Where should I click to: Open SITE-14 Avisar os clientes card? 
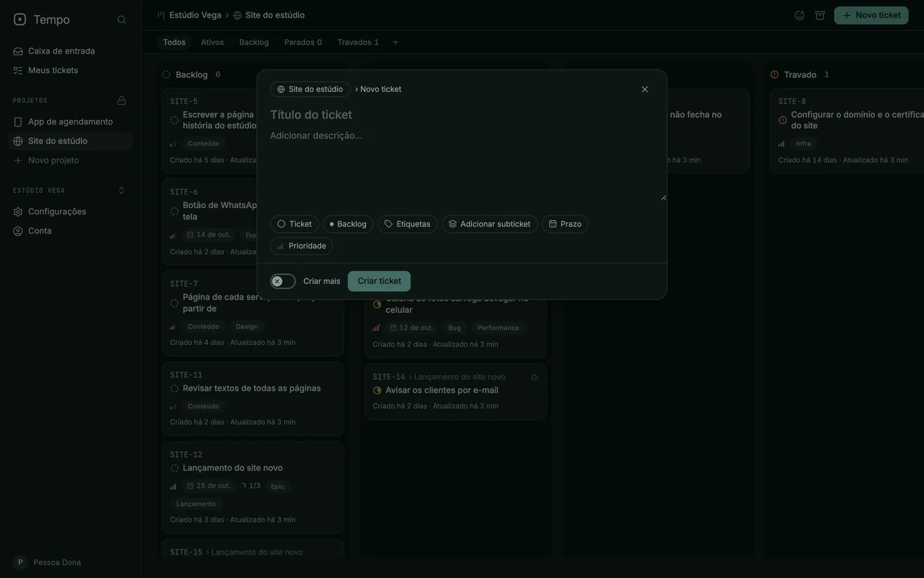pyautogui.click(x=456, y=391)
